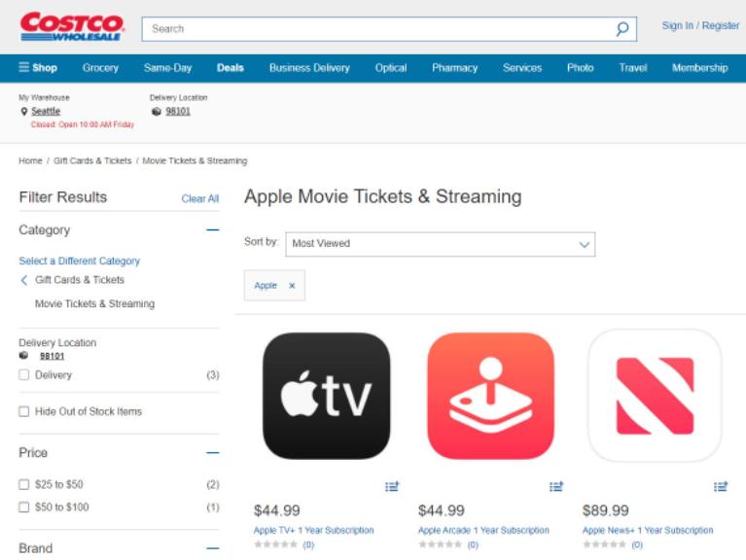Click Clear All filters
Viewport: 746px width, 560px height.
tap(199, 198)
